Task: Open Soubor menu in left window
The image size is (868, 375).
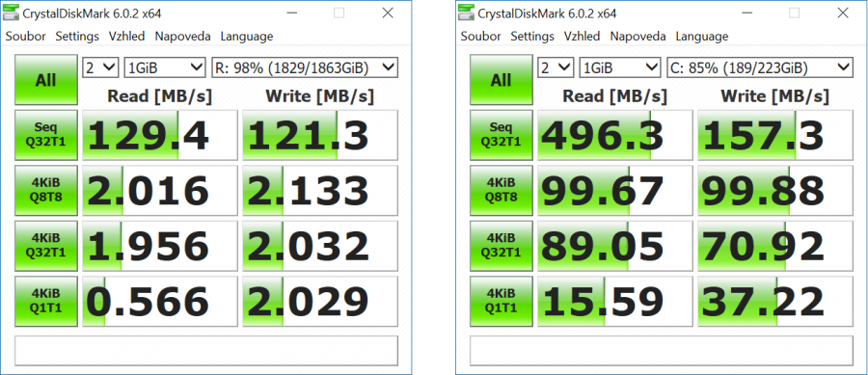Action: [25, 37]
